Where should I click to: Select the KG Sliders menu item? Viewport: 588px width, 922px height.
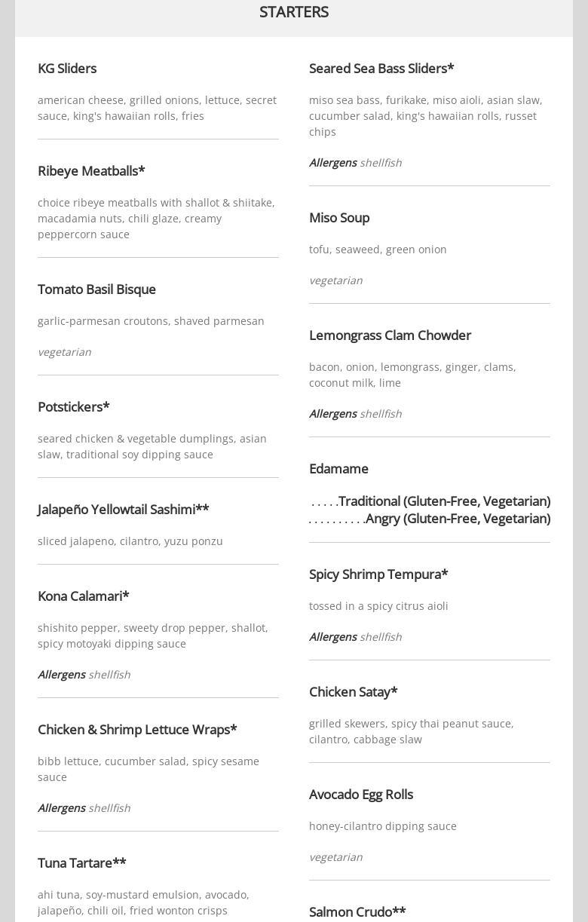67,69
